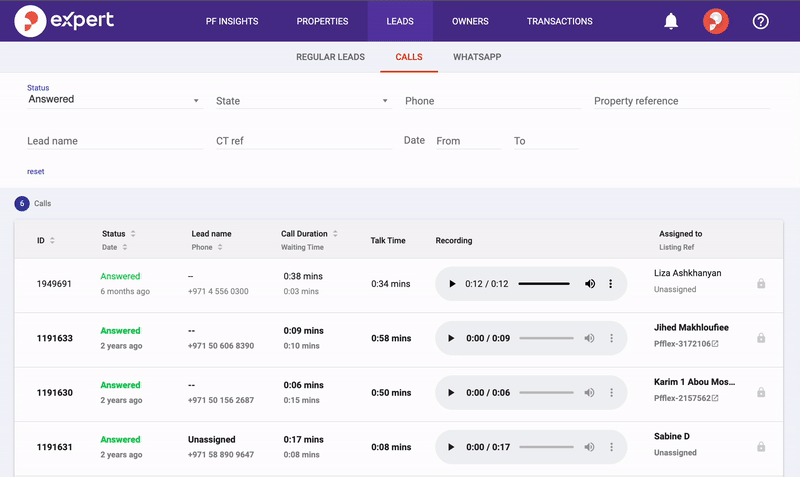Click lock icon on Liza Ashkhanyan row

click(x=761, y=284)
